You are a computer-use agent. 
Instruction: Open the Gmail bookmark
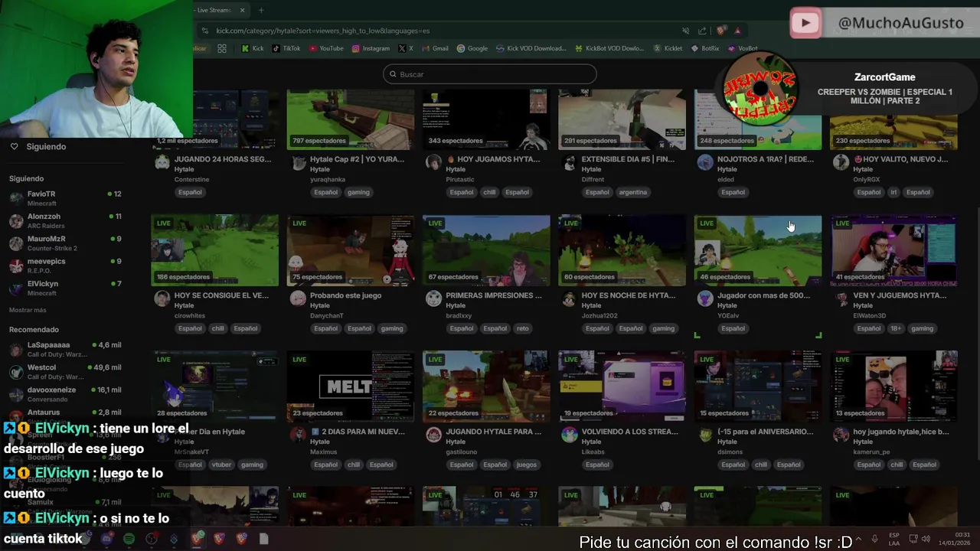coord(435,48)
